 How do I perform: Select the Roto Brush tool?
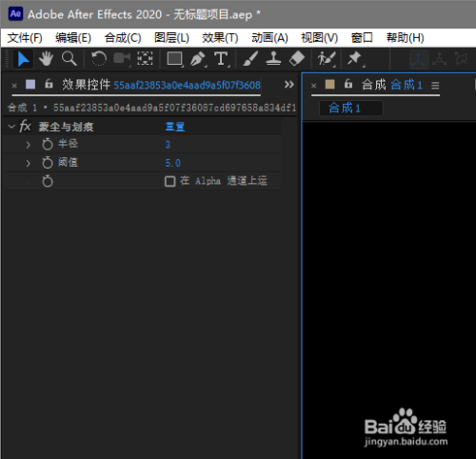pyautogui.click(x=327, y=59)
